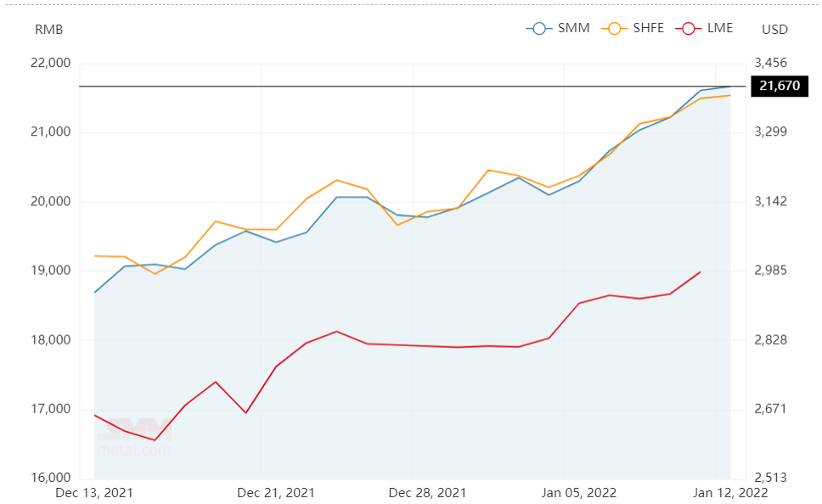Click the USD axis unit label
The width and height of the screenshot is (822, 504).
point(774,30)
